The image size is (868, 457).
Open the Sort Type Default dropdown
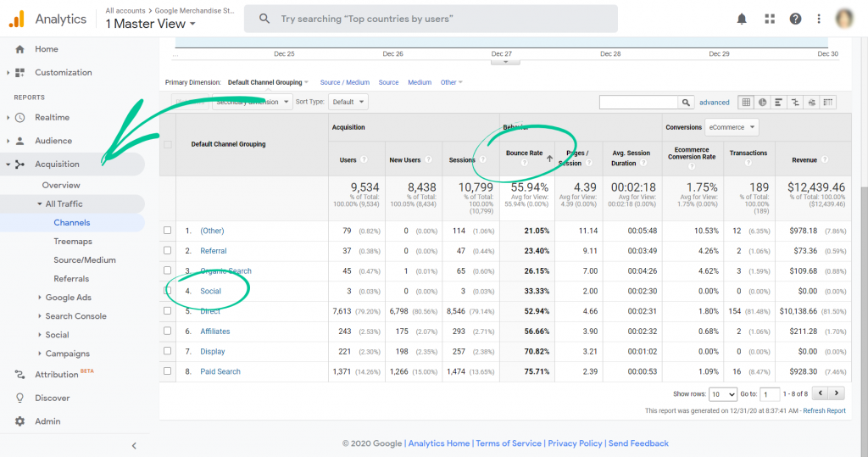tap(348, 102)
